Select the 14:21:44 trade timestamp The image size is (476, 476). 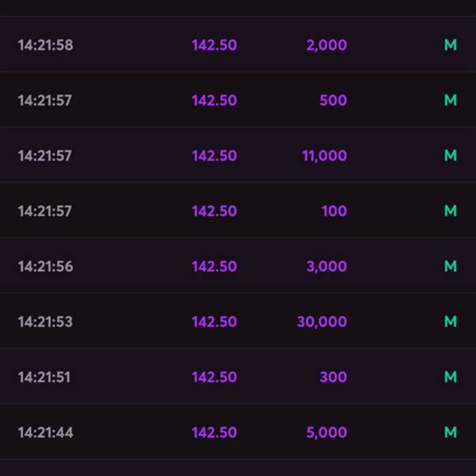click(x=45, y=432)
